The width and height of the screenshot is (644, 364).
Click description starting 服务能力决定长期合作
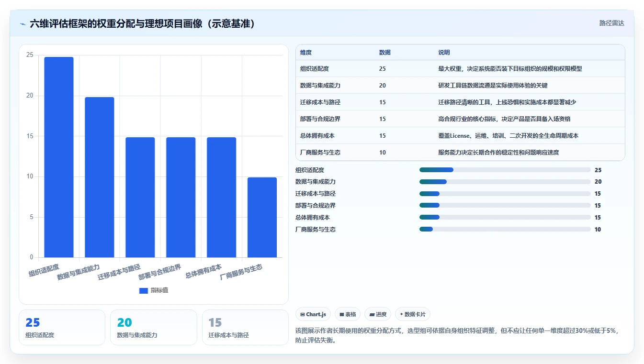click(x=498, y=153)
